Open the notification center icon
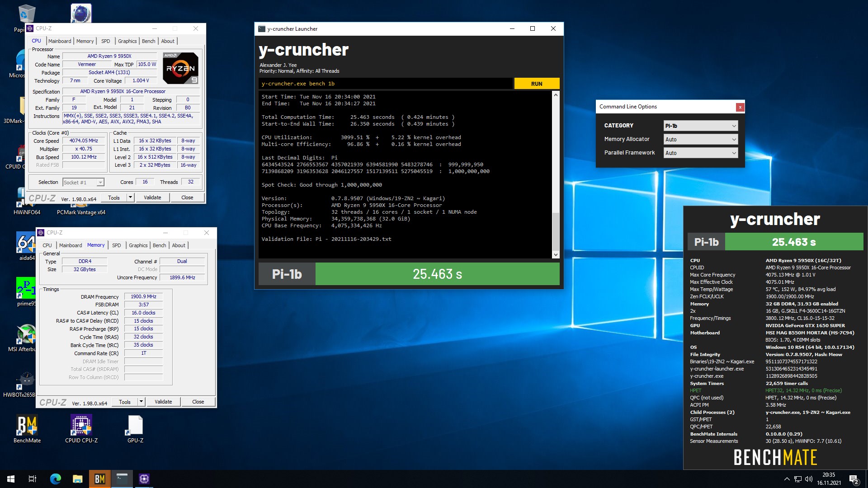The height and width of the screenshot is (488, 868). pos(854,479)
